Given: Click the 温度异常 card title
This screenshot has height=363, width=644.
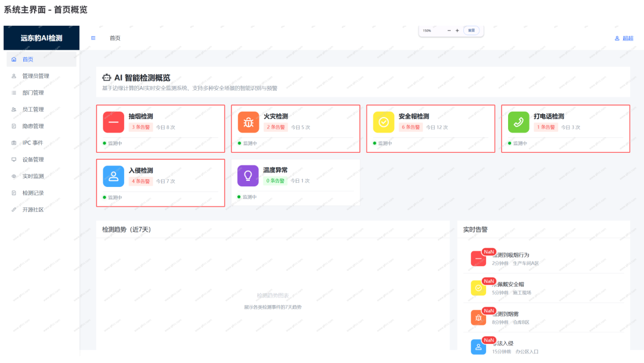Looking at the screenshot, I should 275,170.
